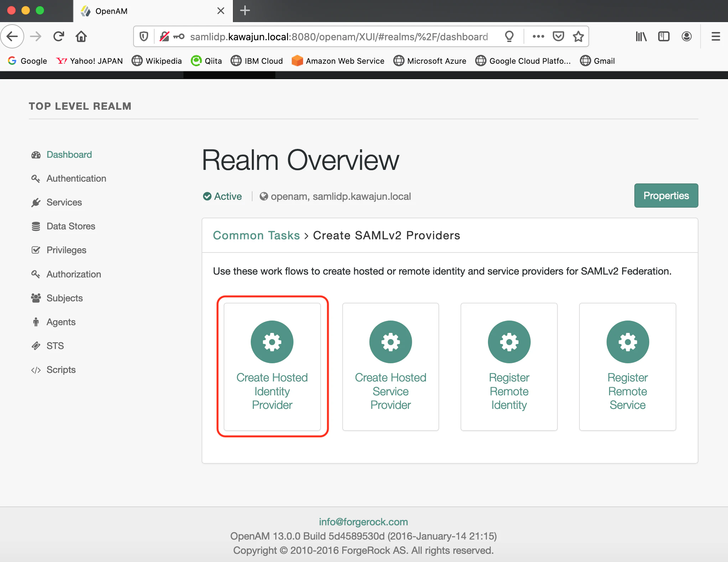The width and height of the screenshot is (728, 562).
Task: Click the browser Back arrow button
Action: point(12,36)
